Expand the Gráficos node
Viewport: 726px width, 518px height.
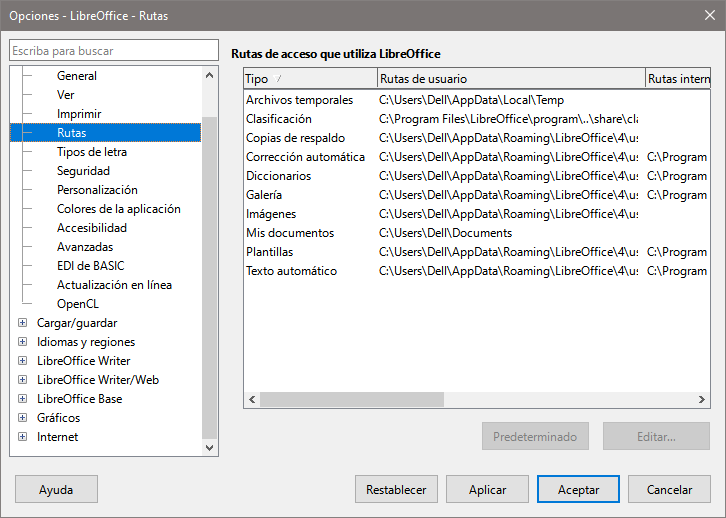22,418
